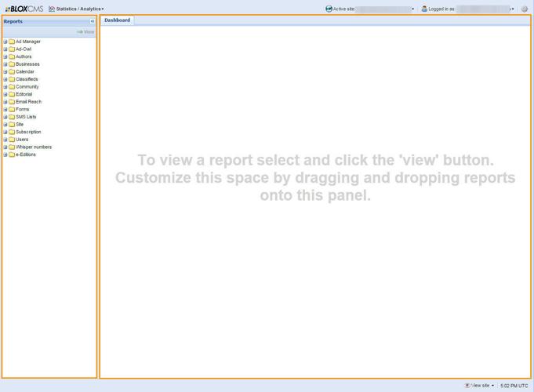Expand the Ad-Owl folder
The width and height of the screenshot is (534, 392).
pos(5,49)
